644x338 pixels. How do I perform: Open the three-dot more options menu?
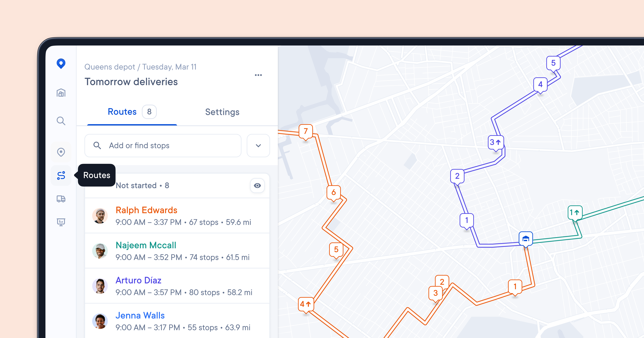pyautogui.click(x=258, y=75)
